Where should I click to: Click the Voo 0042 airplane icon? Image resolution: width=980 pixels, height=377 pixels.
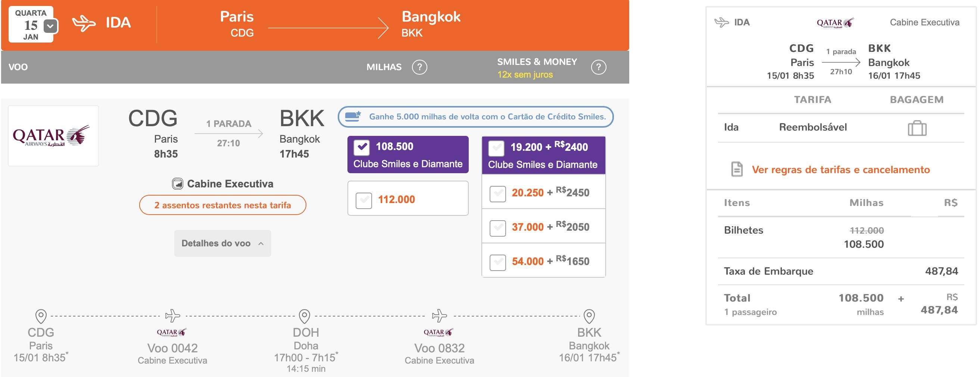[x=172, y=316]
